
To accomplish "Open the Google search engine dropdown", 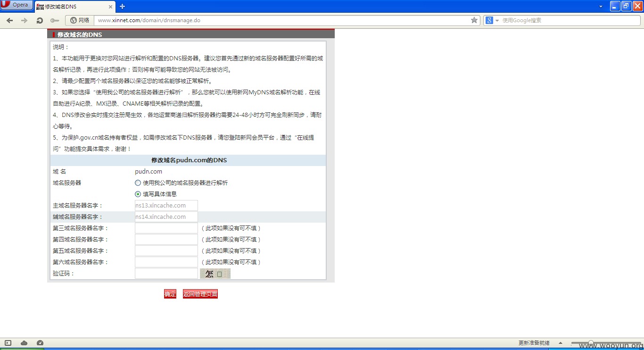I will coord(492,20).
